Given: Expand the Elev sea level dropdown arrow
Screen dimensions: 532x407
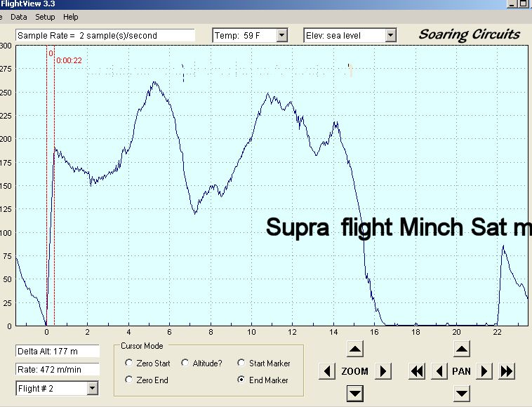Looking at the screenshot, I should pos(390,35).
